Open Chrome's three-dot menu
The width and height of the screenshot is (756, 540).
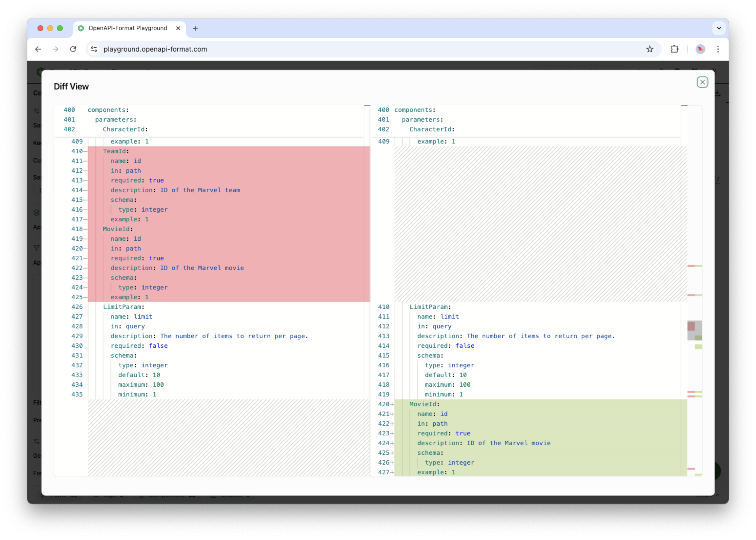[718, 49]
